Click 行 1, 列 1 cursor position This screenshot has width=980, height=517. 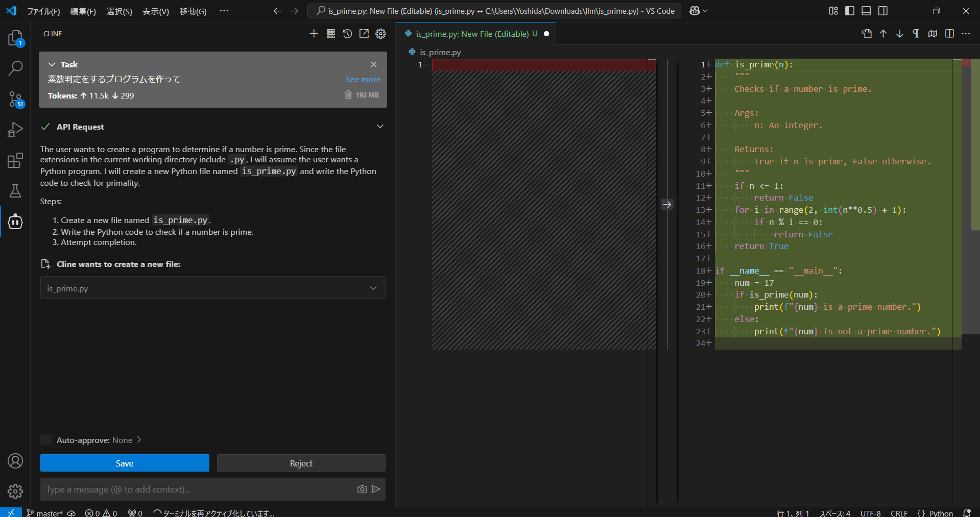pyautogui.click(x=793, y=513)
